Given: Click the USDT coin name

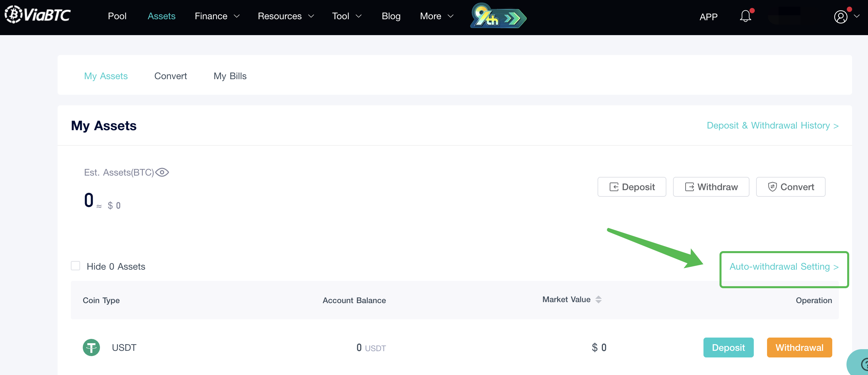Looking at the screenshot, I should click(x=124, y=348).
